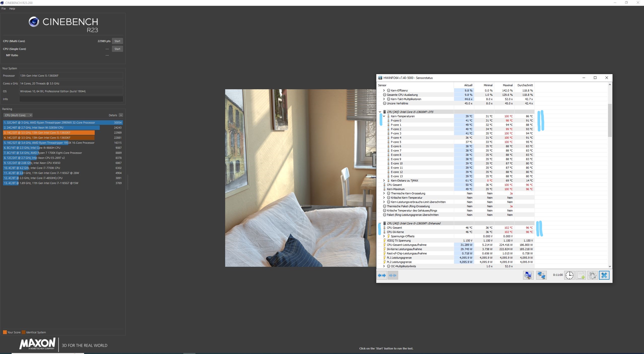
Task: Reset sensor values with the clock icon
Action: pos(569,275)
